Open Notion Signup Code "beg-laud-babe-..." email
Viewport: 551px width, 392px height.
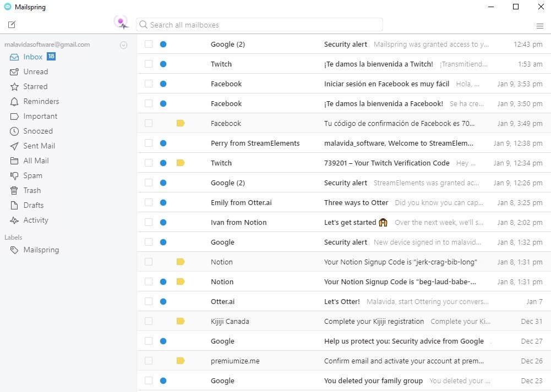[400, 281]
